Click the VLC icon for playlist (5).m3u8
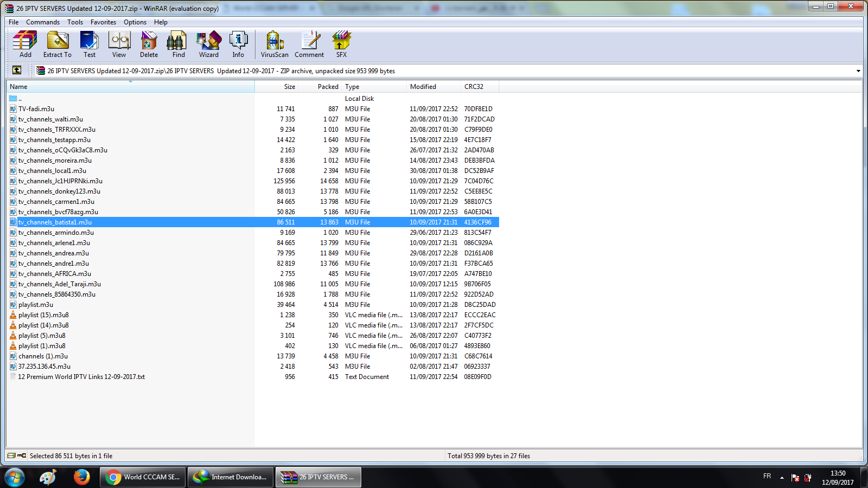 (x=13, y=336)
